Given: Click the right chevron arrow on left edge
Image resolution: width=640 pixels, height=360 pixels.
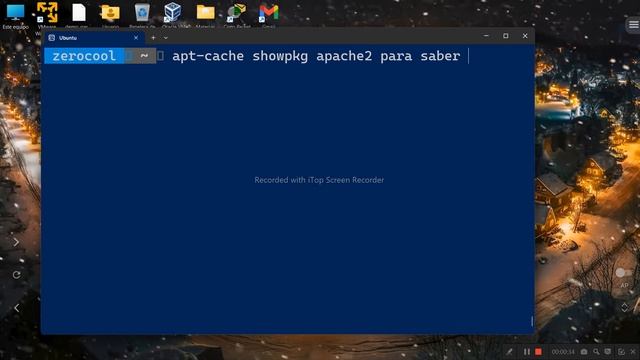Looking at the screenshot, I should click(16, 242).
